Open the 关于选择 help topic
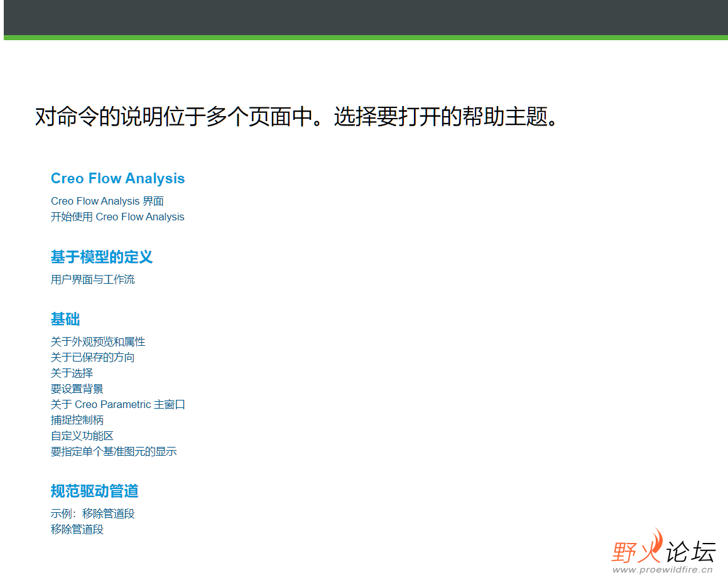Image resolution: width=728 pixels, height=580 pixels. [72, 373]
